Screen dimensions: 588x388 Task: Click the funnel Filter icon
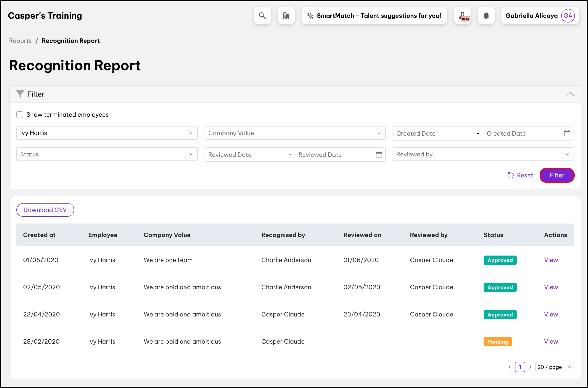(20, 94)
